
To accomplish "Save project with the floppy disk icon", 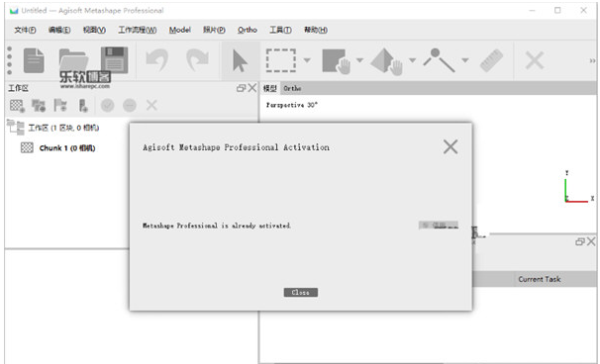I will pos(114,60).
